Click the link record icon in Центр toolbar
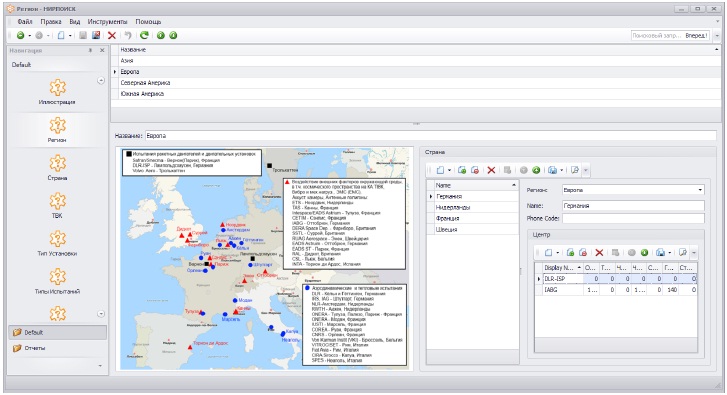 pos(570,253)
